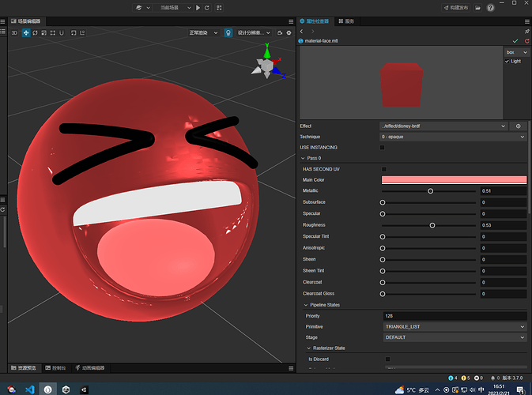Image resolution: width=532 pixels, height=395 pixels.
Task: Click the red reset icon beside material-face.mtl
Action: pyautogui.click(x=526, y=40)
